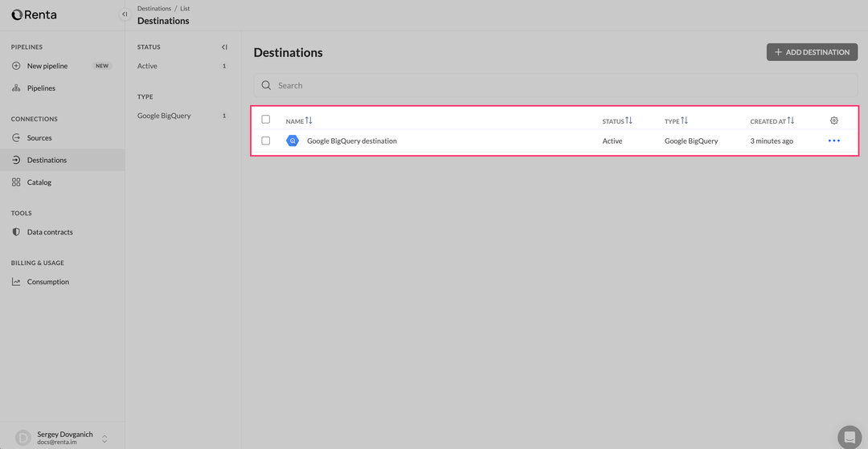This screenshot has height=449, width=868.
Task: Filter by Active status
Action: coord(148,67)
